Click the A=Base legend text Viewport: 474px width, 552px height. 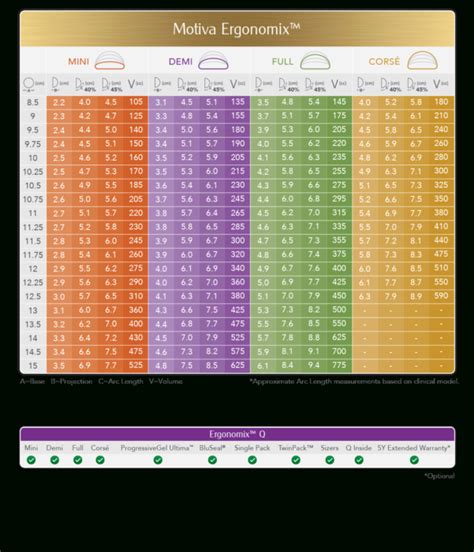(32, 381)
